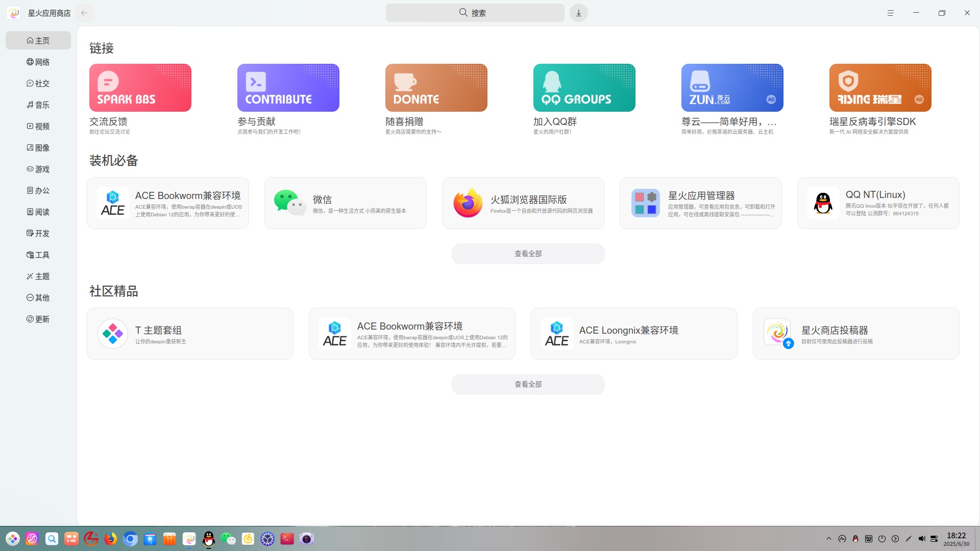Image resolution: width=980 pixels, height=551 pixels.
Task: Open the 工具 category
Action: click(38, 255)
